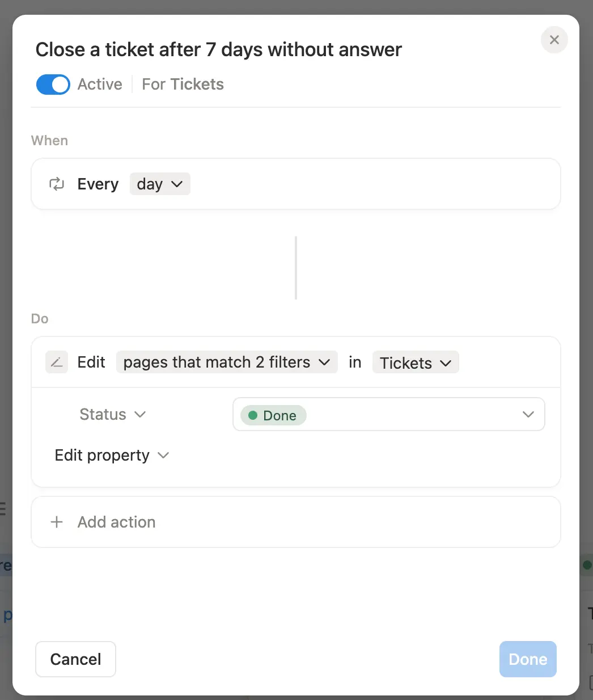Image resolution: width=593 pixels, height=700 pixels.
Task: Expand the Status property dropdown
Action: click(112, 414)
